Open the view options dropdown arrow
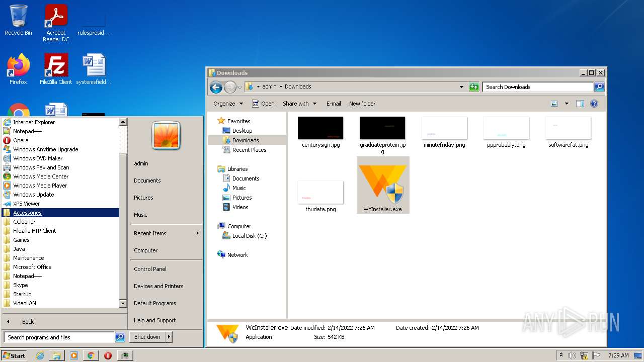644x362 pixels. coord(567,104)
